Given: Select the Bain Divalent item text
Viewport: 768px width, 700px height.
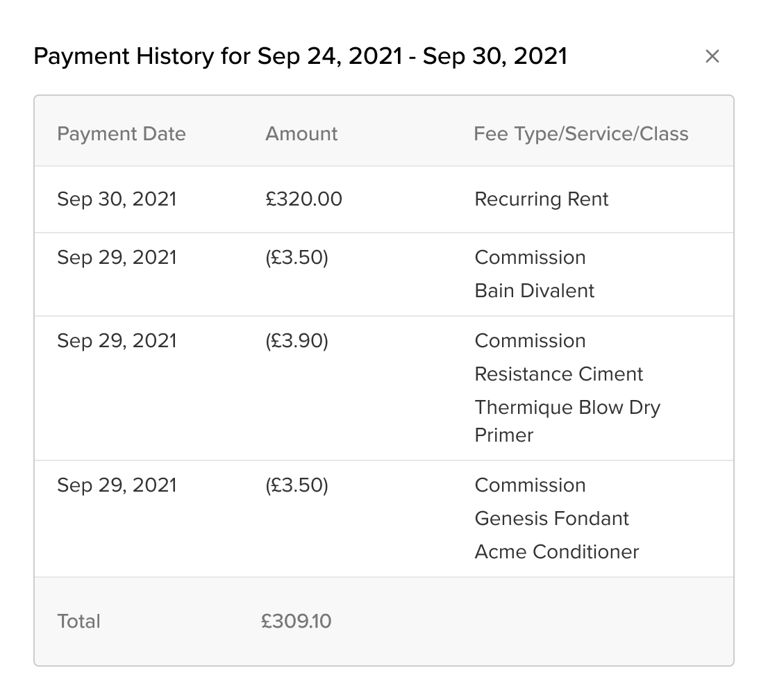Looking at the screenshot, I should pos(534,290).
